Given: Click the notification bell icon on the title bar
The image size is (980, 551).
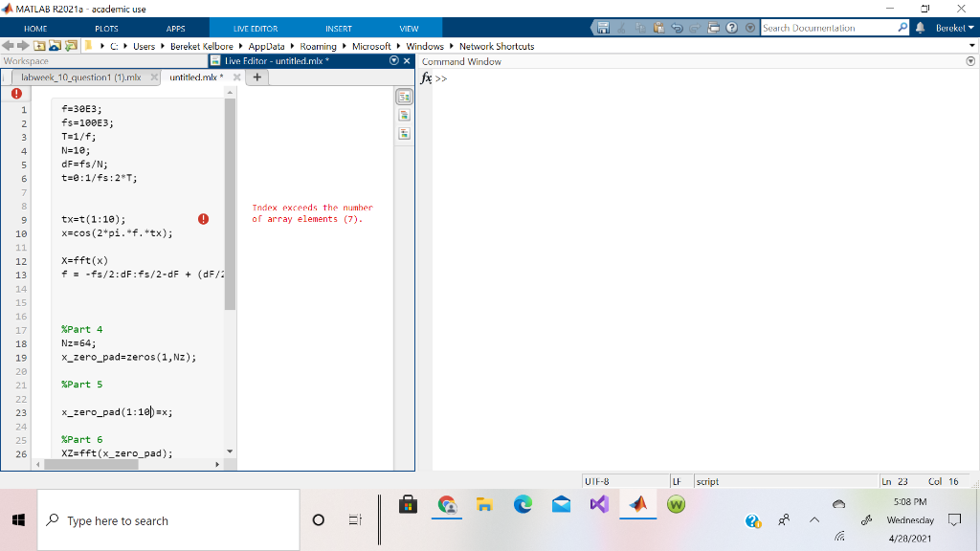Looking at the screenshot, I should [919, 28].
